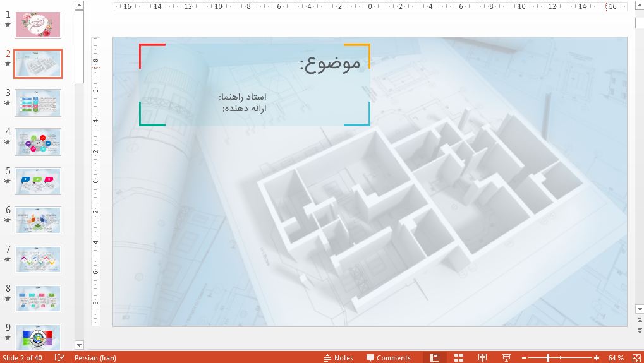This screenshot has width=644, height=363.
Task: Switch to Normal view in status bar
Action: pyautogui.click(x=435, y=357)
